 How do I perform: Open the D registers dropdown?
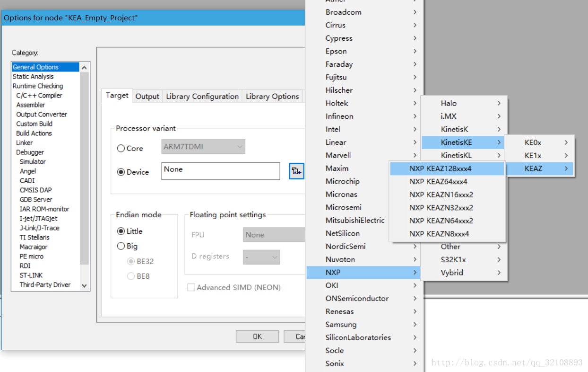point(261,257)
